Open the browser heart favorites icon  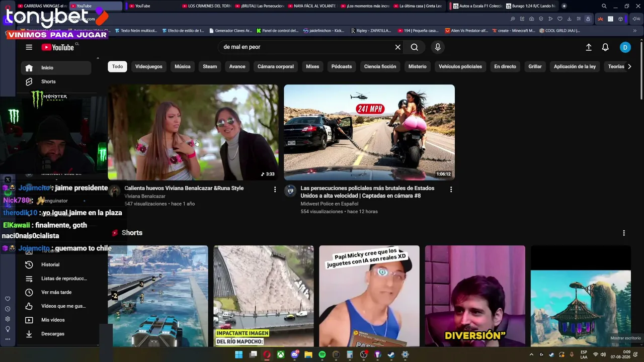(560, 19)
